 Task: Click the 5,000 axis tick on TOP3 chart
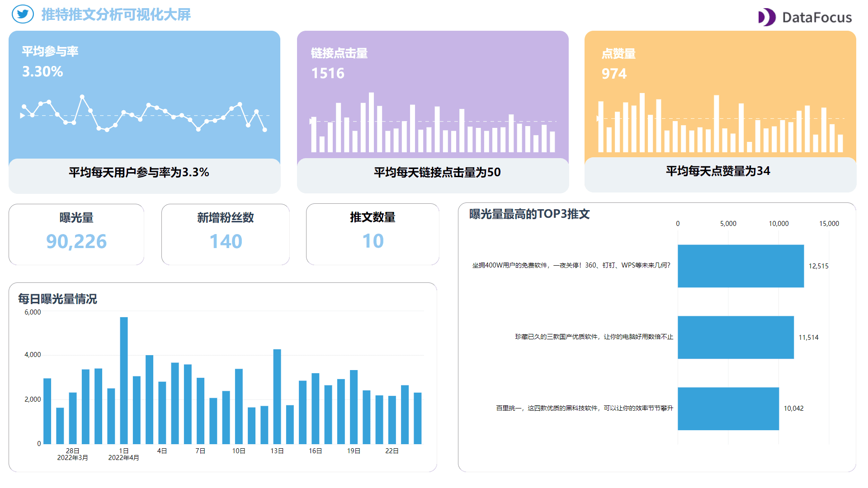[728, 224]
